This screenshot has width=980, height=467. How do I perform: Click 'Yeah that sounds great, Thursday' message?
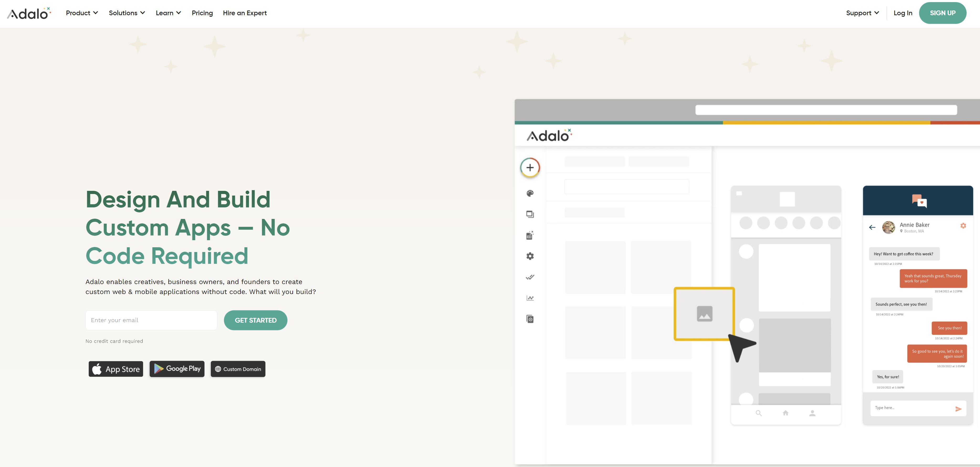coord(933,278)
